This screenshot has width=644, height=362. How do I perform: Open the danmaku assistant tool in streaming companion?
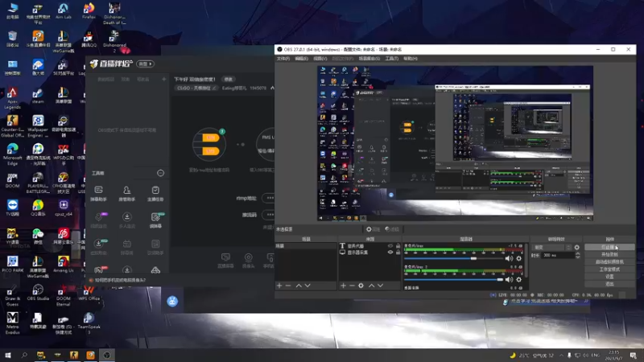98,193
